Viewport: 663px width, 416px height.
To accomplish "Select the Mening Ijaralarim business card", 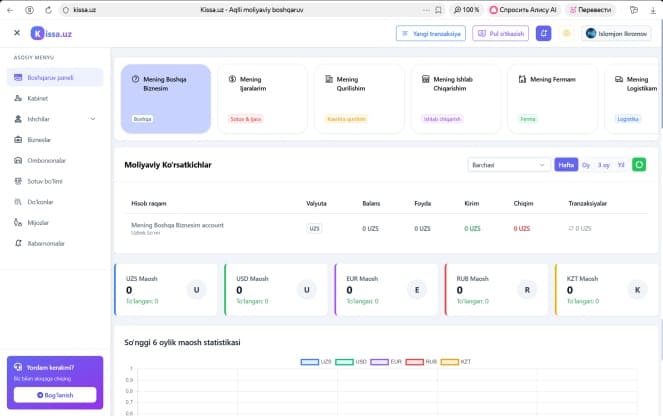I will click(263, 99).
